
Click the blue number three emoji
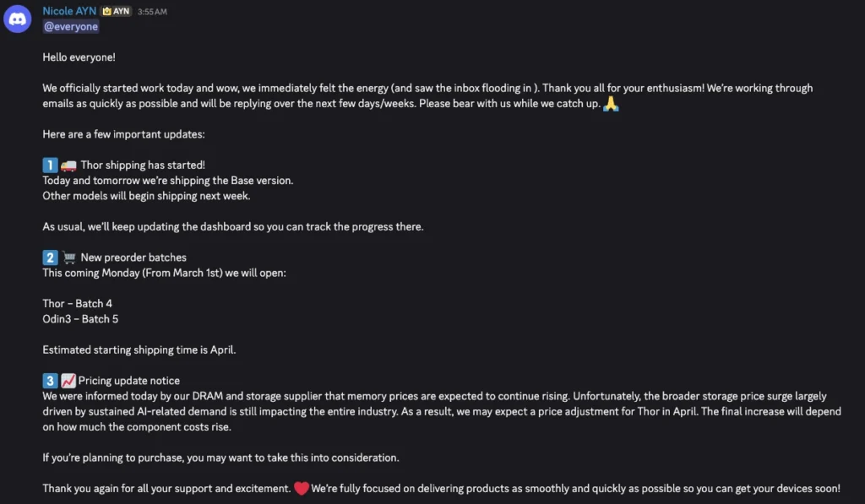coord(50,380)
